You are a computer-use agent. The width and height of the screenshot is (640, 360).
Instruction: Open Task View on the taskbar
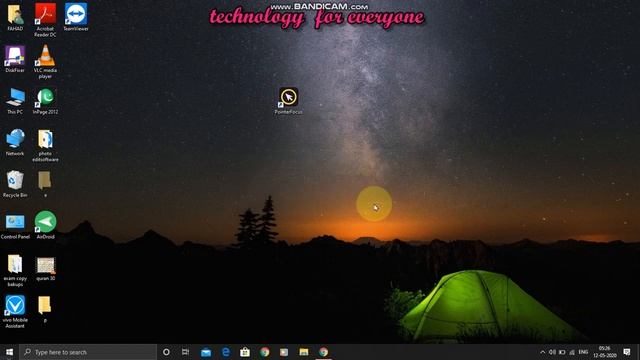coord(185,352)
